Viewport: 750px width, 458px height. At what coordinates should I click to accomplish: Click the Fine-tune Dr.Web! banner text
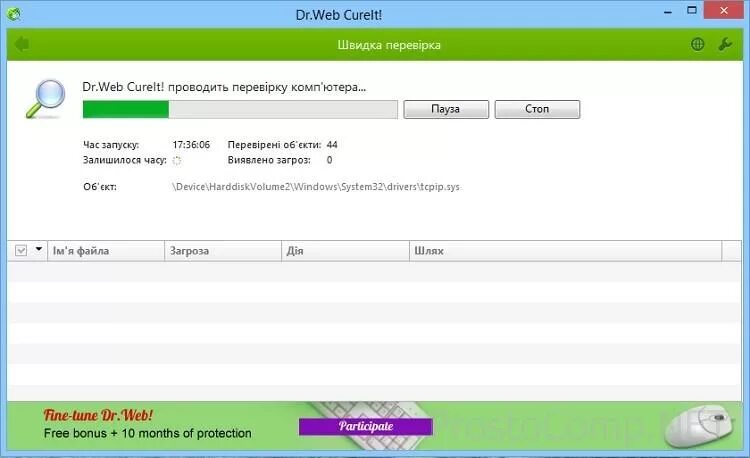pos(98,415)
